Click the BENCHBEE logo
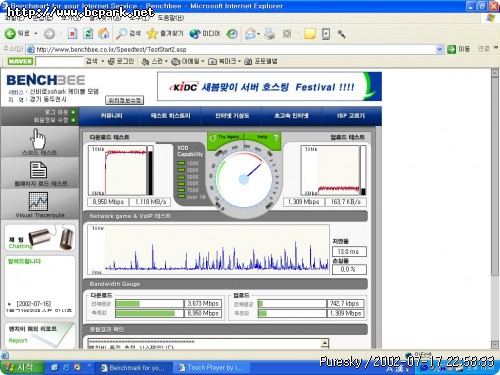Viewport: 500px width, 375px height. pyautogui.click(x=46, y=80)
